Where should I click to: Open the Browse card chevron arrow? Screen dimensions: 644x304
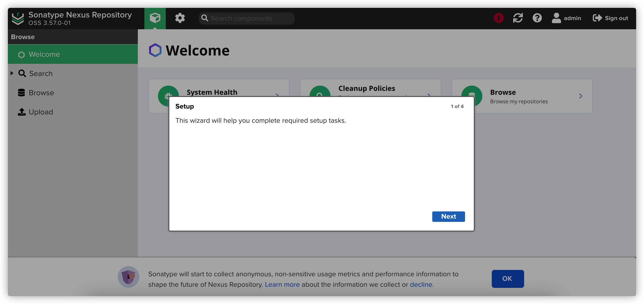click(x=581, y=96)
